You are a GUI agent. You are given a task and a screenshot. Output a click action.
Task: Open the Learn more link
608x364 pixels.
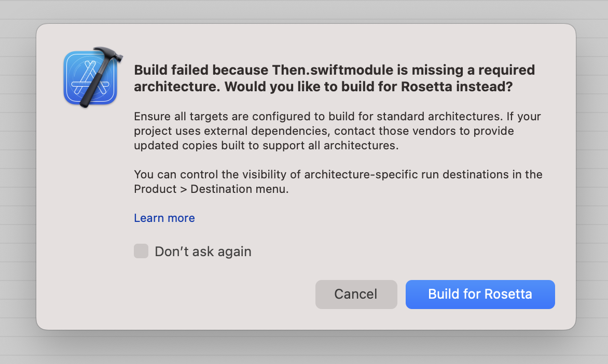[x=164, y=218]
